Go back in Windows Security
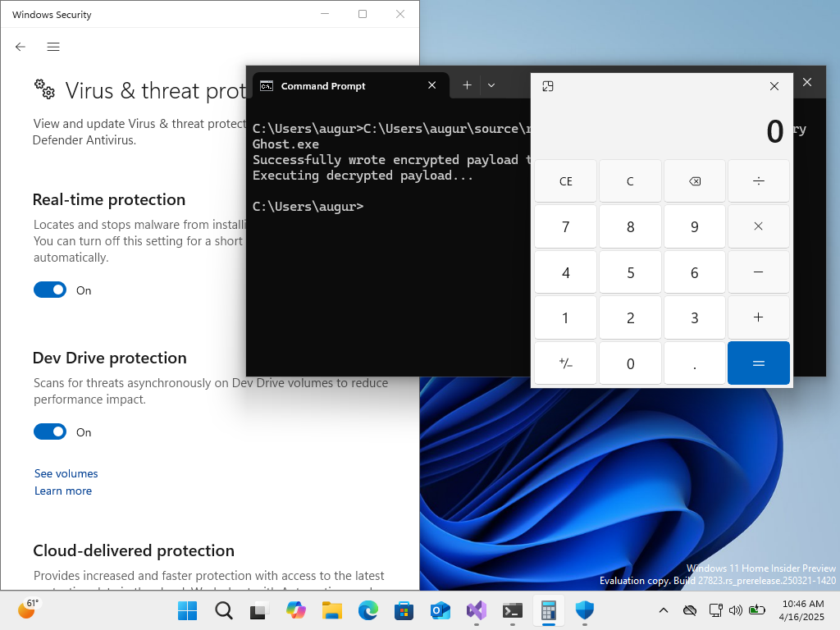The image size is (840, 630). tap(20, 47)
